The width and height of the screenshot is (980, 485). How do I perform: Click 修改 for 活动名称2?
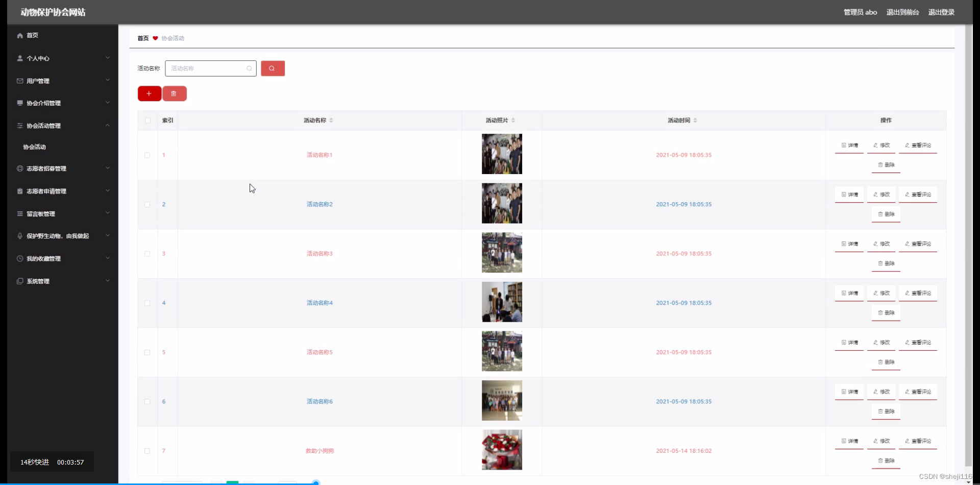pos(881,195)
